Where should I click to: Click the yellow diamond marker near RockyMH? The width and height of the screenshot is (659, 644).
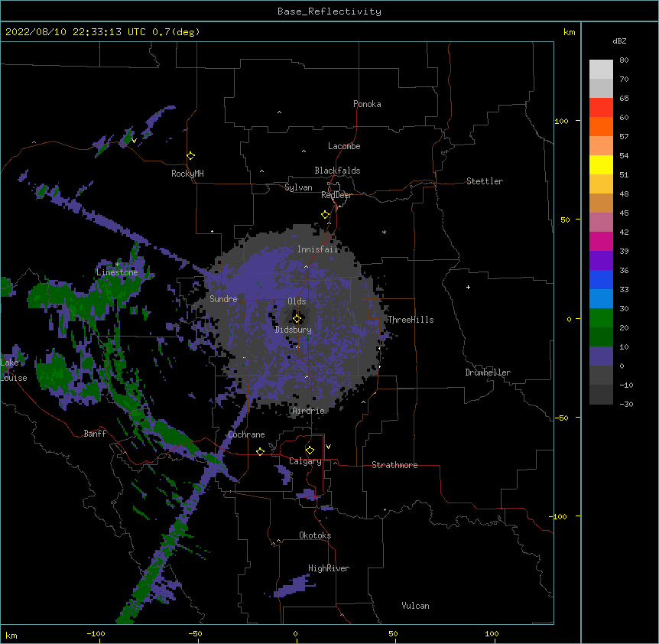[x=190, y=156]
